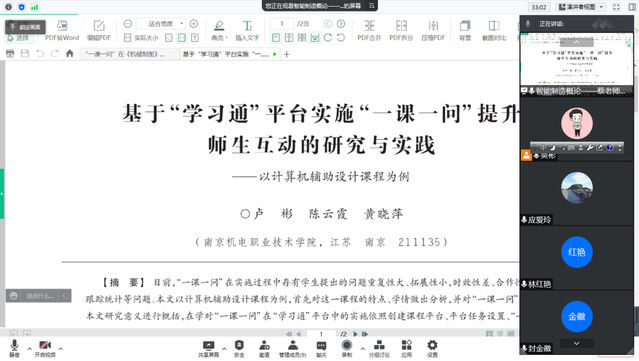
Task: Open 分组讨论 breakout rooms
Action: point(379,349)
